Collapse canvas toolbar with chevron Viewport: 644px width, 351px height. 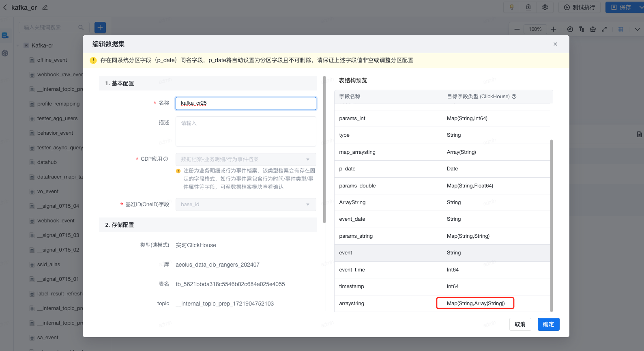tap(638, 29)
